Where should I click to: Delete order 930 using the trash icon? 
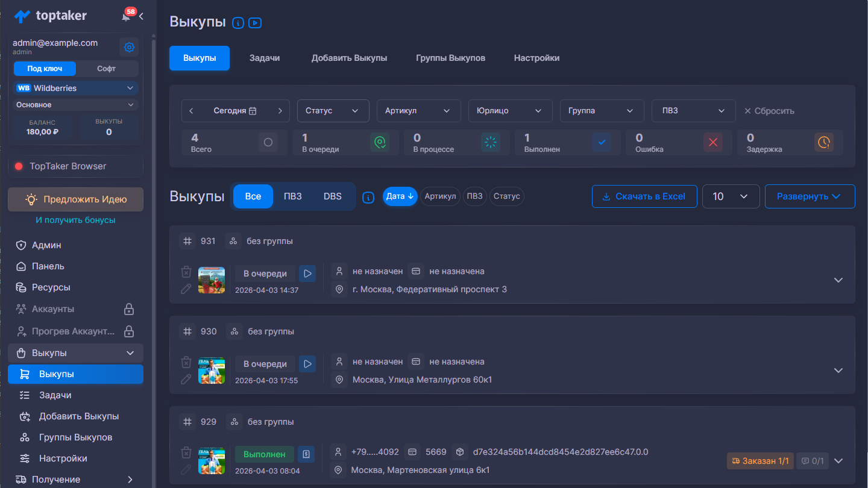click(x=186, y=362)
